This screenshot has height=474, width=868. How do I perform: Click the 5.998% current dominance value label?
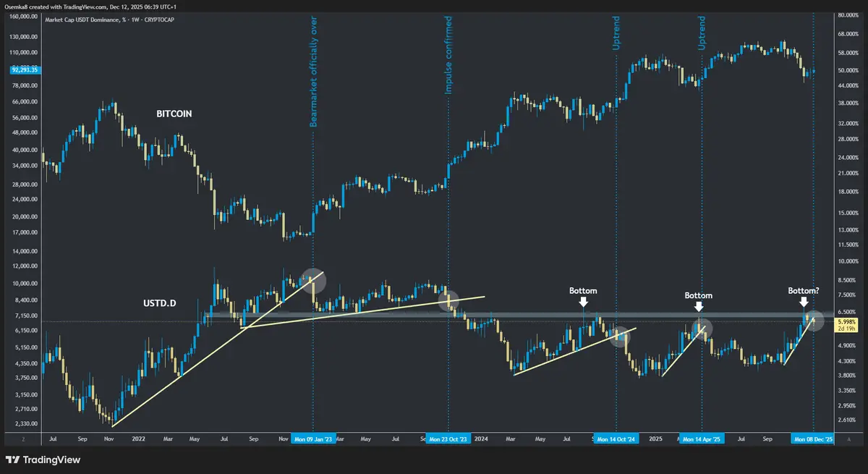coord(846,321)
